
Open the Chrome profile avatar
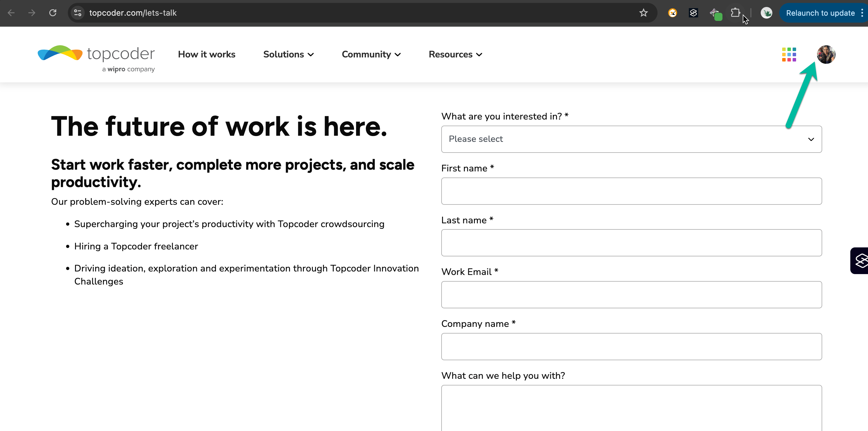pyautogui.click(x=766, y=13)
